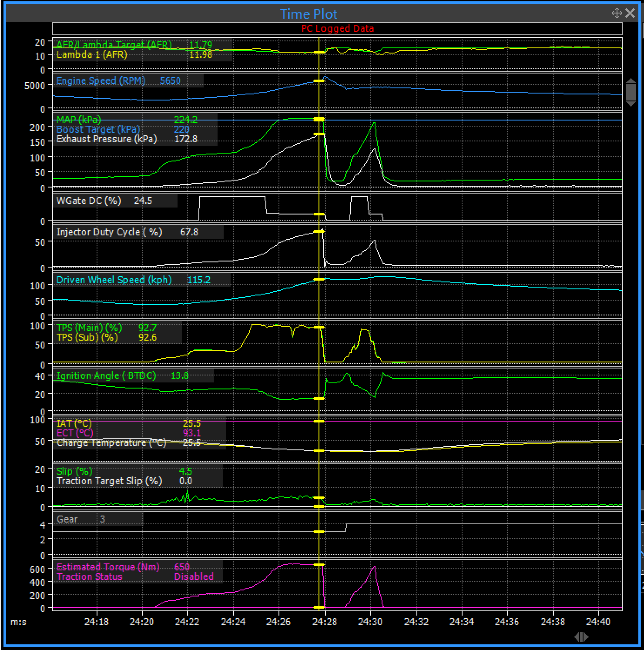Click the MAP (kPa) channel label
Screen dimensions: 644x650
[x=79, y=120]
